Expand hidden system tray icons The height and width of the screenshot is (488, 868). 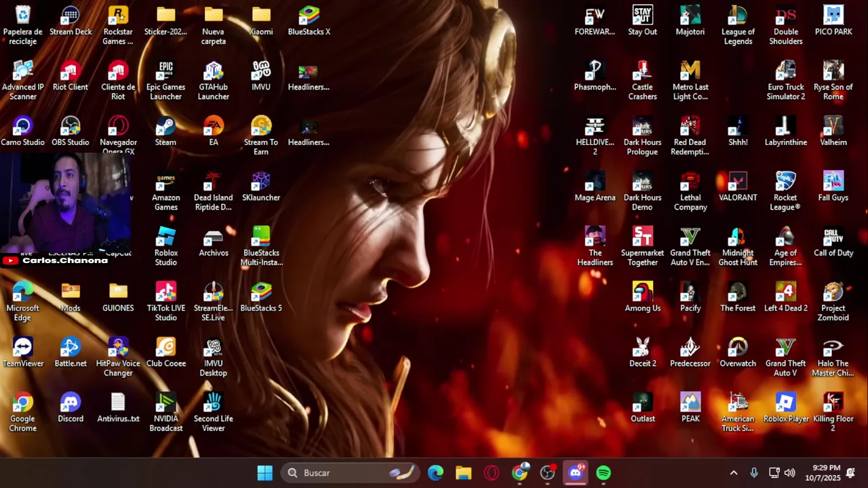733,473
